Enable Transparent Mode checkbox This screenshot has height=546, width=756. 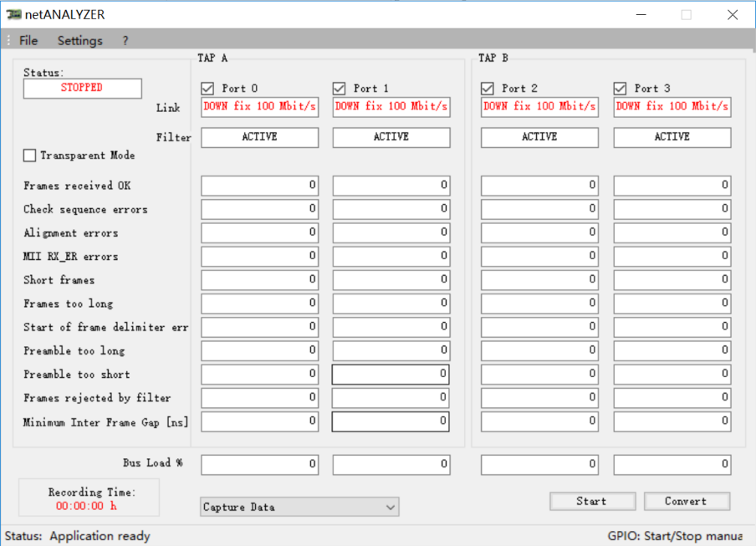click(x=29, y=156)
